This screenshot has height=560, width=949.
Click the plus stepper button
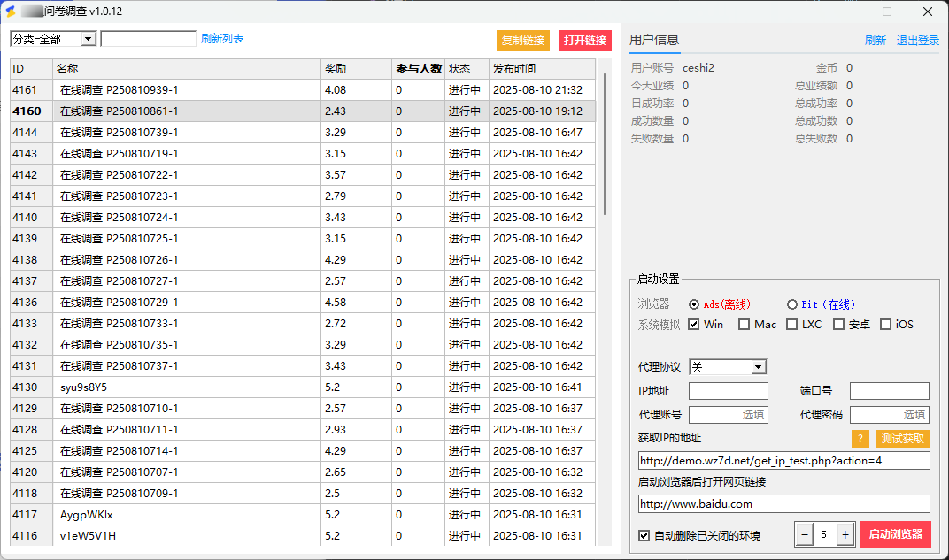click(x=845, y=534)
